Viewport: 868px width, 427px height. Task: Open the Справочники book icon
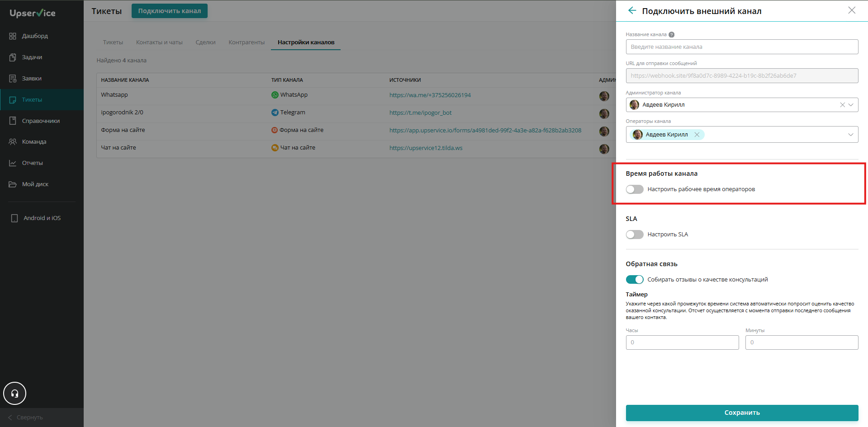(13, 121)
